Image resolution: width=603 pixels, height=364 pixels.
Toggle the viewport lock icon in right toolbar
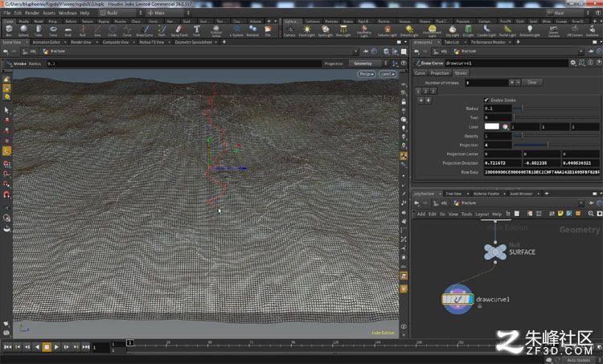point(404,102)
